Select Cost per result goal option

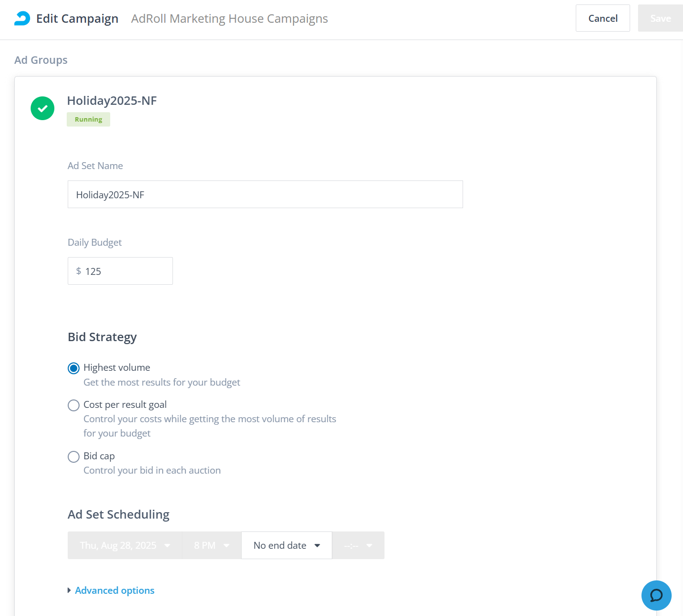click(x=74, y=405)
